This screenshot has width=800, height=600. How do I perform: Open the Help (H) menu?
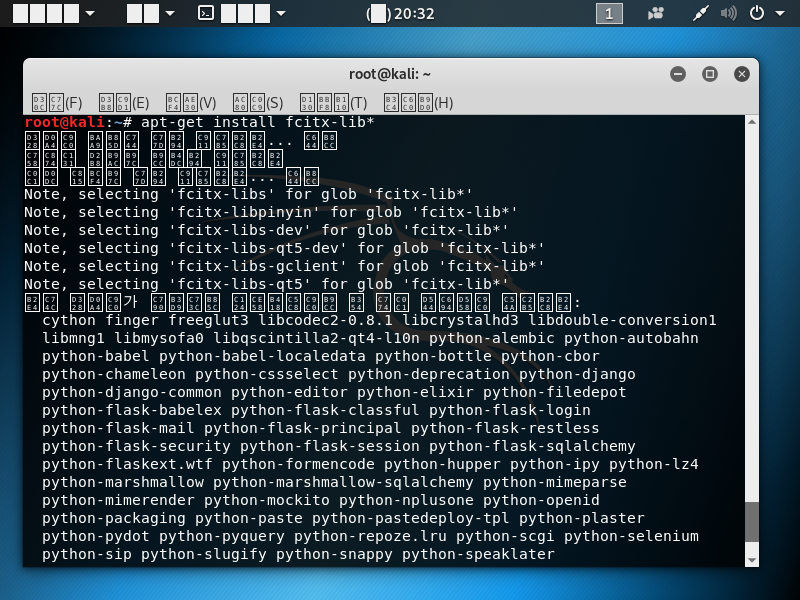tap(418, 103)
